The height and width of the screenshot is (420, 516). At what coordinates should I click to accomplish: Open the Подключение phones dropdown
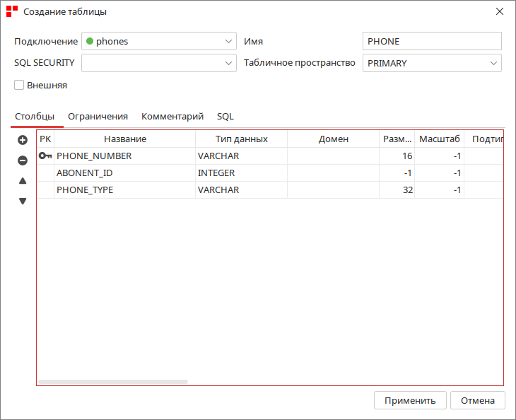[159, 41]
